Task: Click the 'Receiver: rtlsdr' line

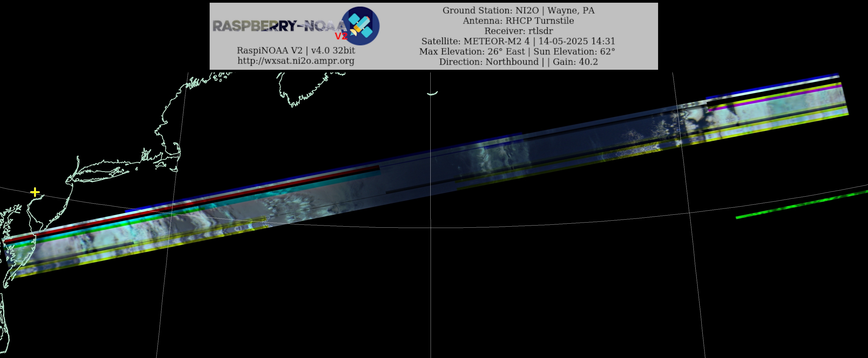Action: (519, 31)
